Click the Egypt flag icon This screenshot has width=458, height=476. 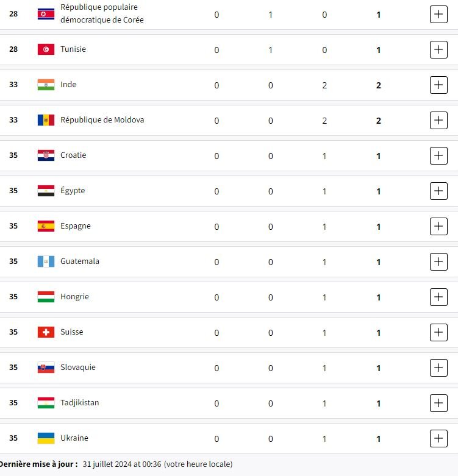point(46,191)
